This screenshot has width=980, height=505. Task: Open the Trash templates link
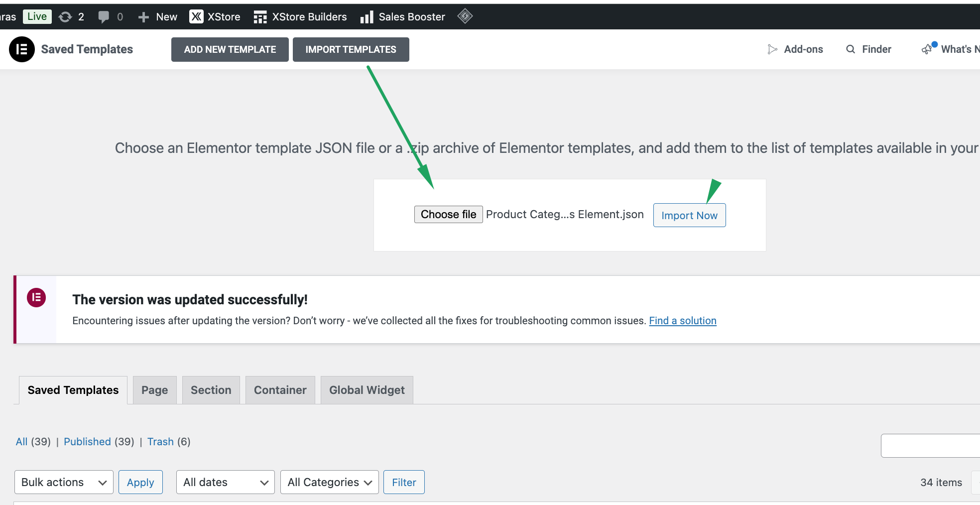tap(160, 442)
